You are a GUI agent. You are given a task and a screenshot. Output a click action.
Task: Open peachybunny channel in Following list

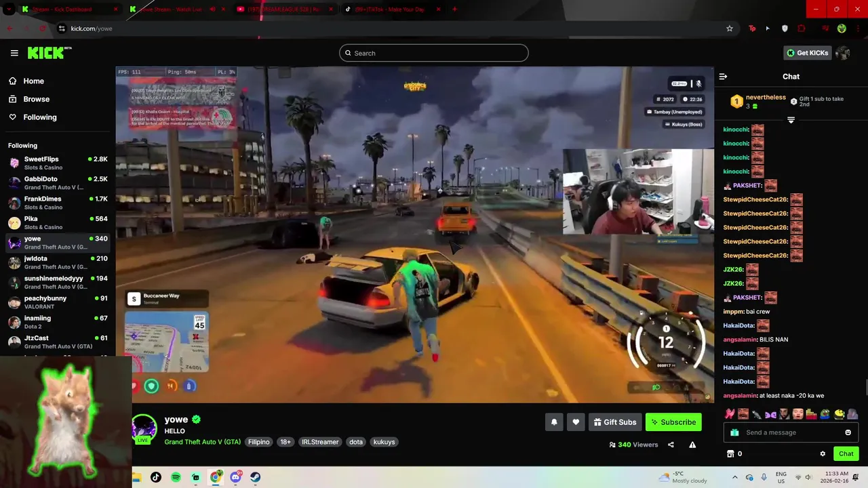tap(58, 302)
